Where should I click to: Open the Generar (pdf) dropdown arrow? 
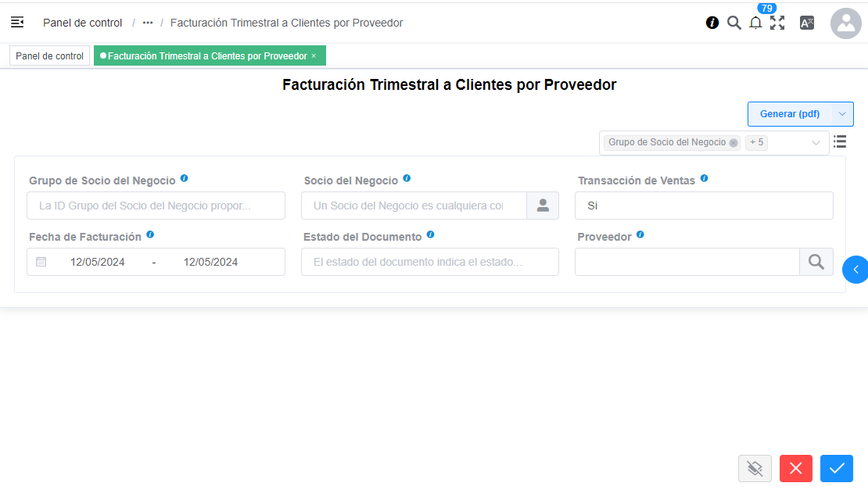coord(842,113)
